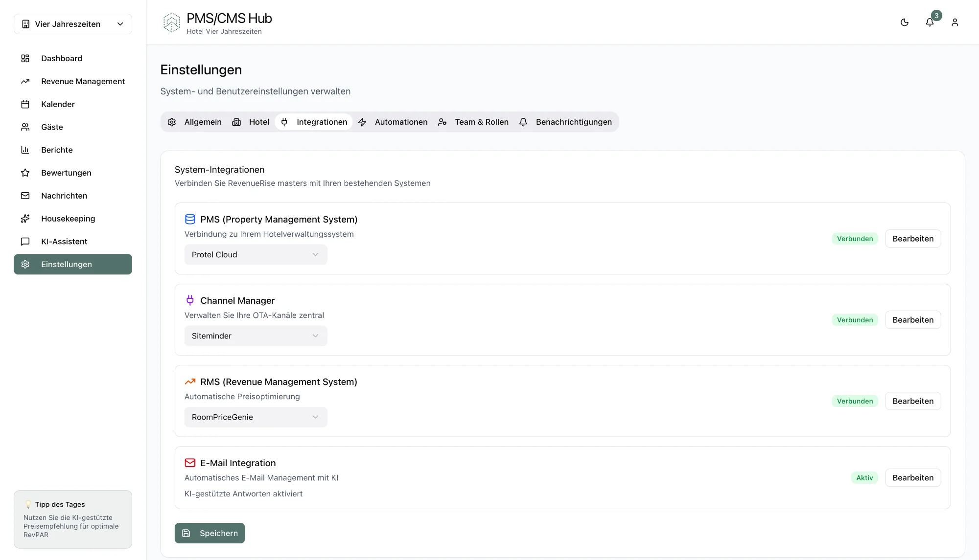
Task: Open Bewertungen star item
Action: 66,173
